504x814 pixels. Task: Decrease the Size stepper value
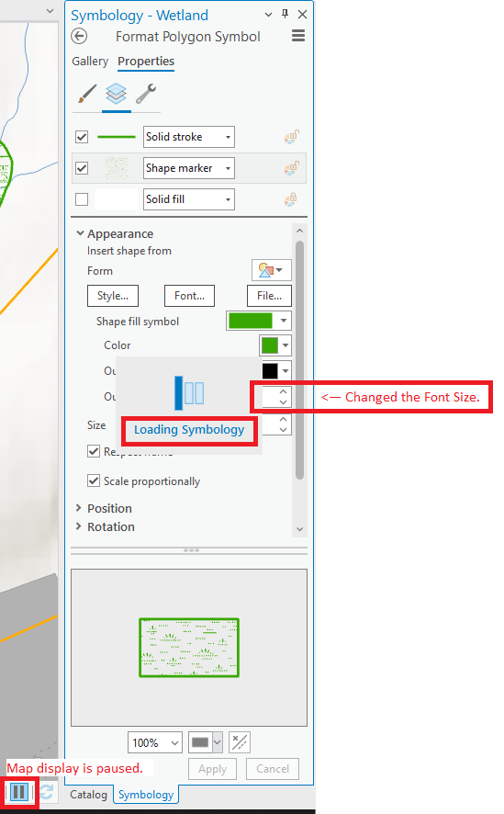click(x=283, y=429)
